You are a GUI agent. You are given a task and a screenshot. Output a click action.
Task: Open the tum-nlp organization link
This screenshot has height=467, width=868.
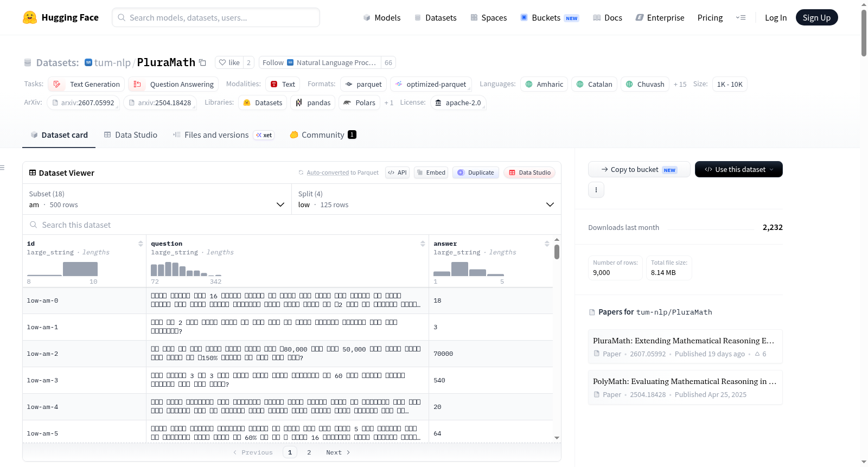click(112, 62)
